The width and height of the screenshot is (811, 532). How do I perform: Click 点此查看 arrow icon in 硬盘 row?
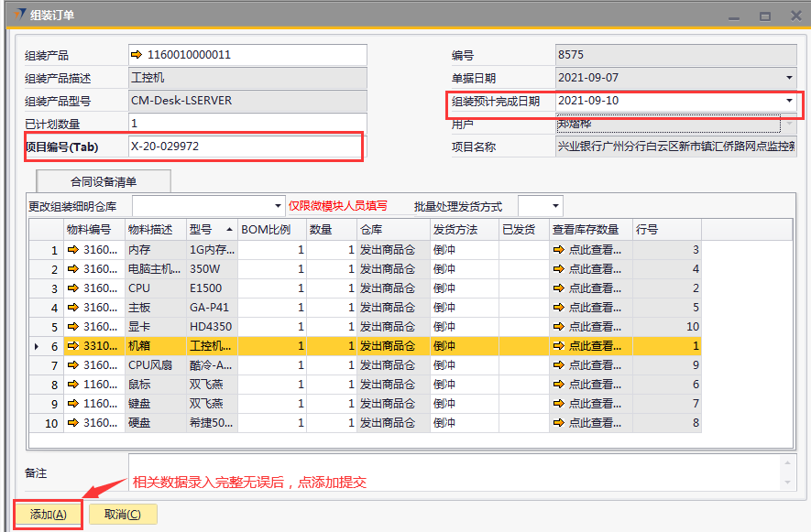[x=557, y=423]
